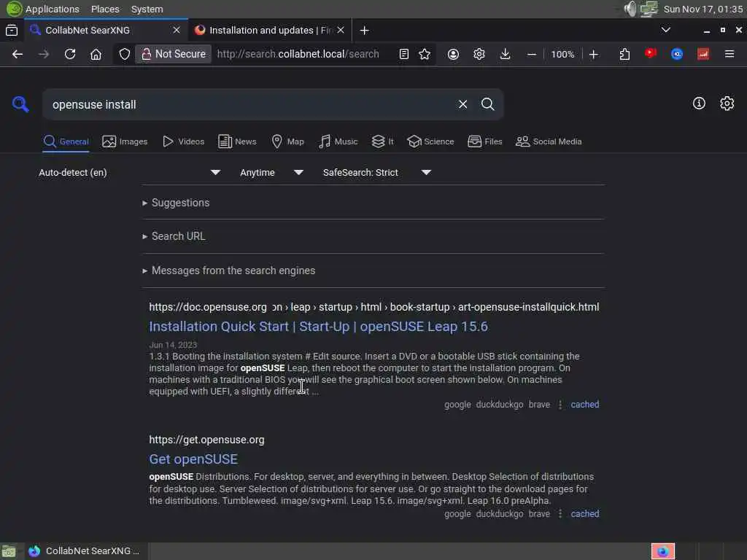Open the Firefox hamburger menu
The width and height of the screenshot is (747, 560).
click(729, 54)
